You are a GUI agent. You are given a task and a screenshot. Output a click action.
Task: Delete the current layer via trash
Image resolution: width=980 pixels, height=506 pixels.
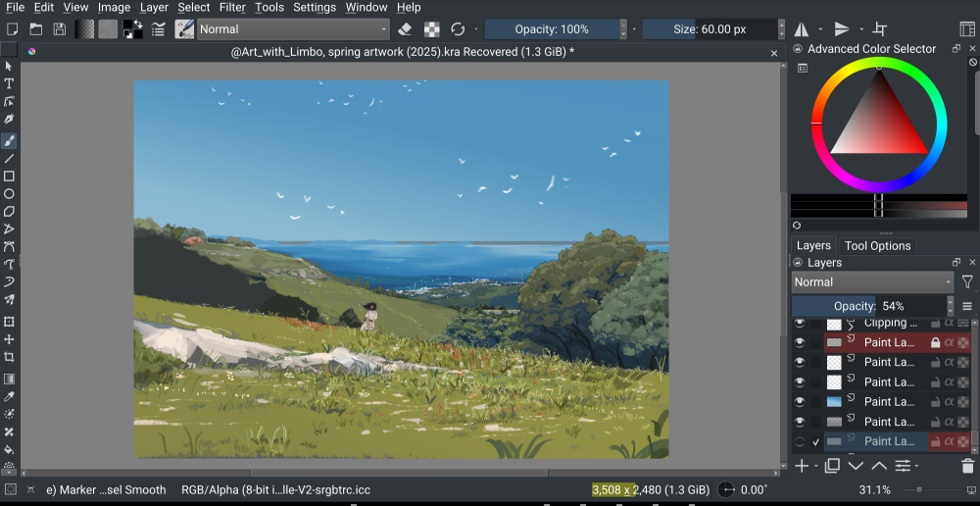(967, 466)
